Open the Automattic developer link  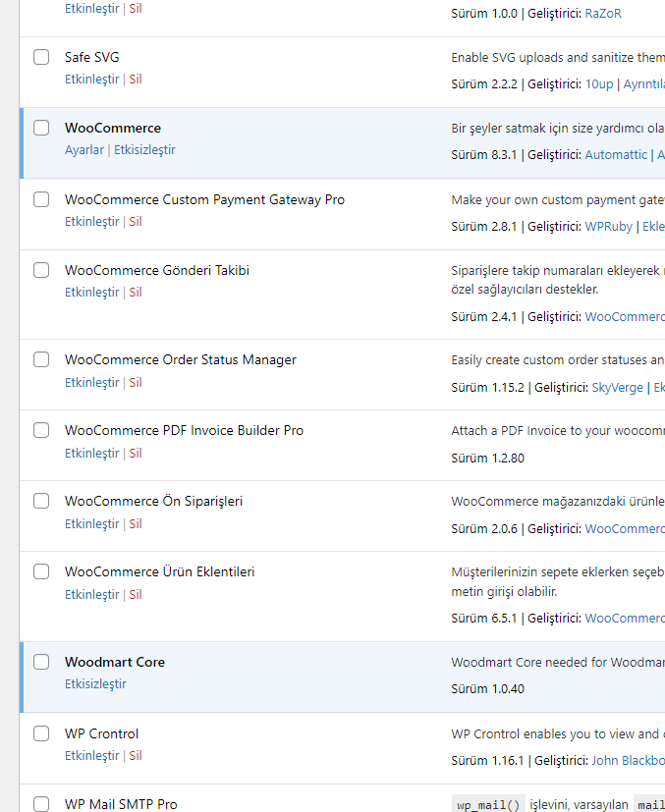click(x=616, y=155)
